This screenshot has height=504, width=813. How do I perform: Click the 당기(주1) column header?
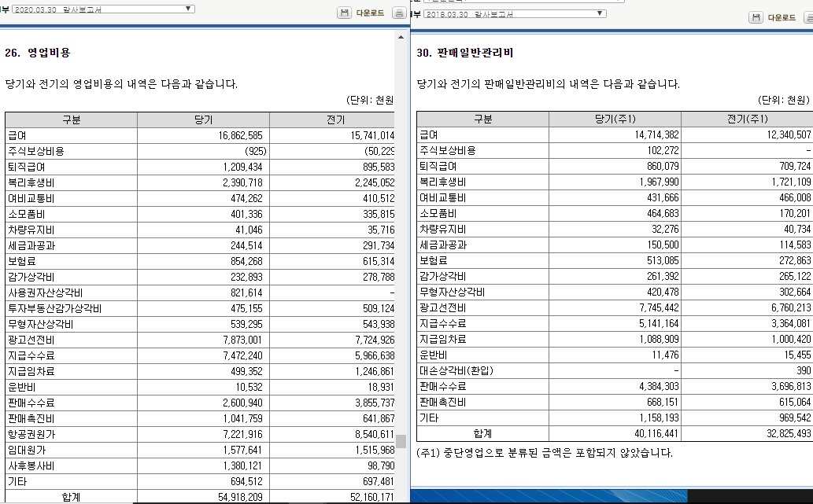615,120
